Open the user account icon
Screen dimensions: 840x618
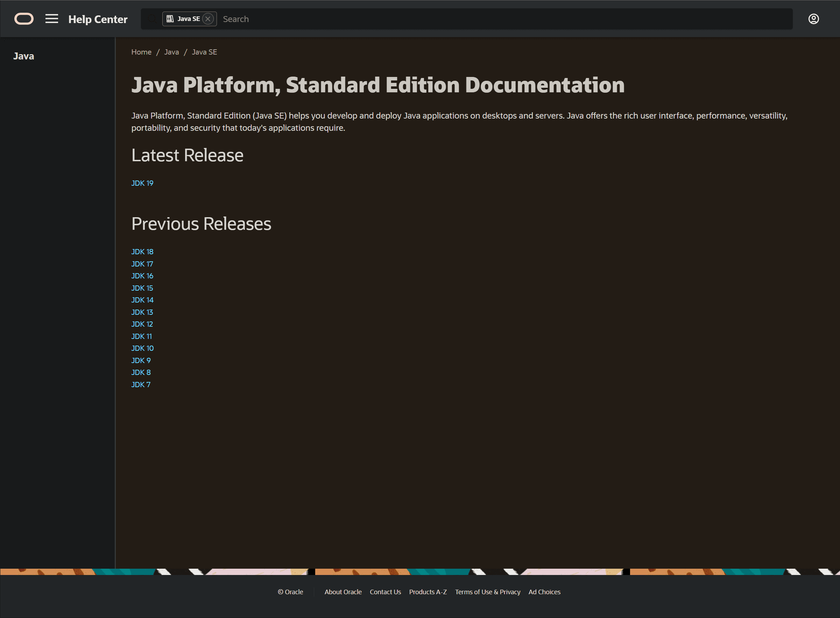pyautogui.click(x=813, y=19)
